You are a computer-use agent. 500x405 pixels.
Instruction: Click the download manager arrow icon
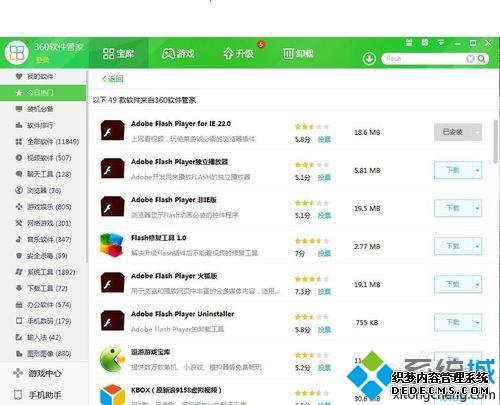click(x=369, y=59)
